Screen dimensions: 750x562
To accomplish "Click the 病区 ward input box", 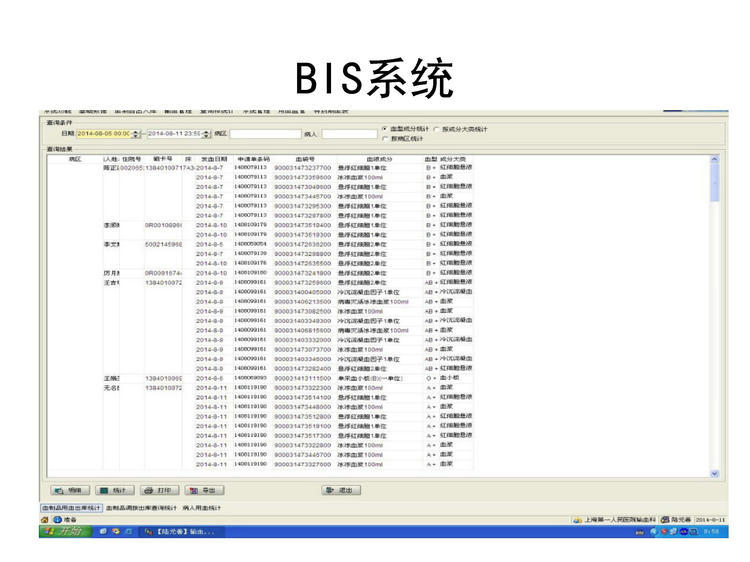I will point(265,134).
